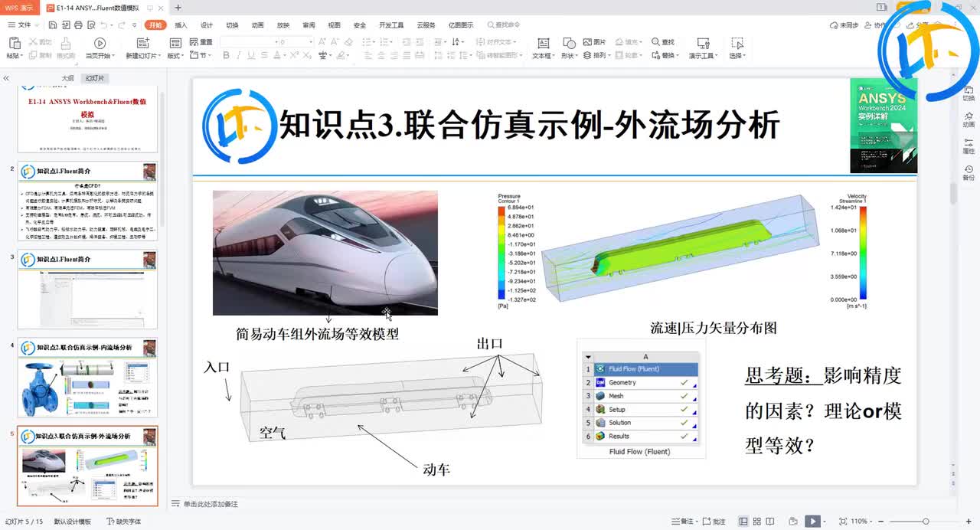Open the font name combo box

click(247, 42)
